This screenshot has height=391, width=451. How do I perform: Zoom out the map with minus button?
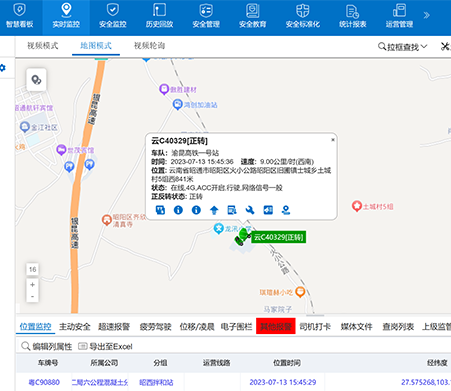[x=32, y=296]
